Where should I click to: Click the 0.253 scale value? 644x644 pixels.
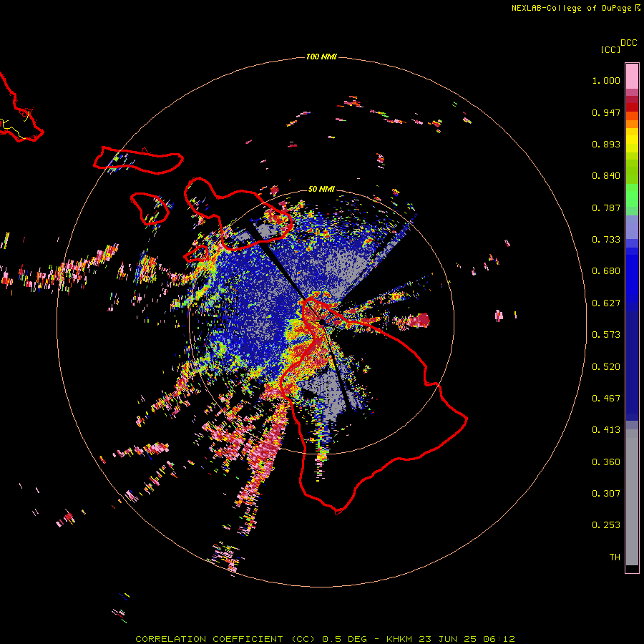pyautogui.click(x=606, y=525)
